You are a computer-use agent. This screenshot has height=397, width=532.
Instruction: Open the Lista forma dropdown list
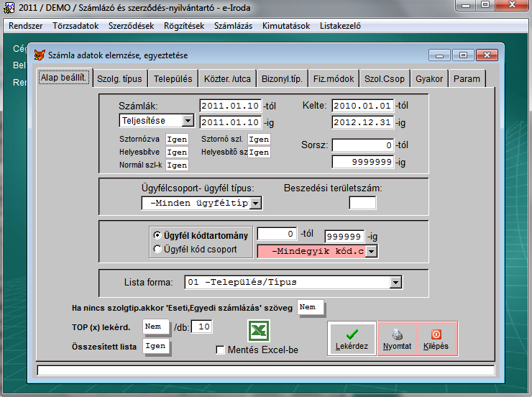coord(395,282)
